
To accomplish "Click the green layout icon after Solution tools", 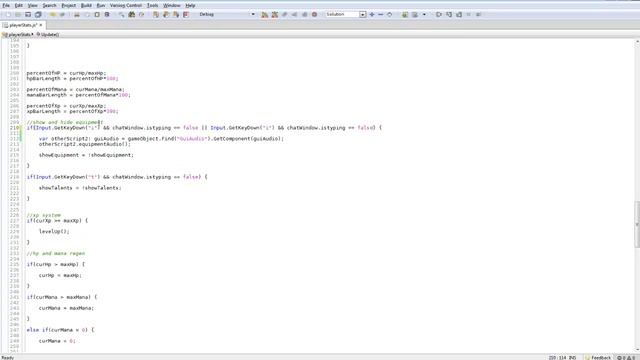I will [405, 15].
